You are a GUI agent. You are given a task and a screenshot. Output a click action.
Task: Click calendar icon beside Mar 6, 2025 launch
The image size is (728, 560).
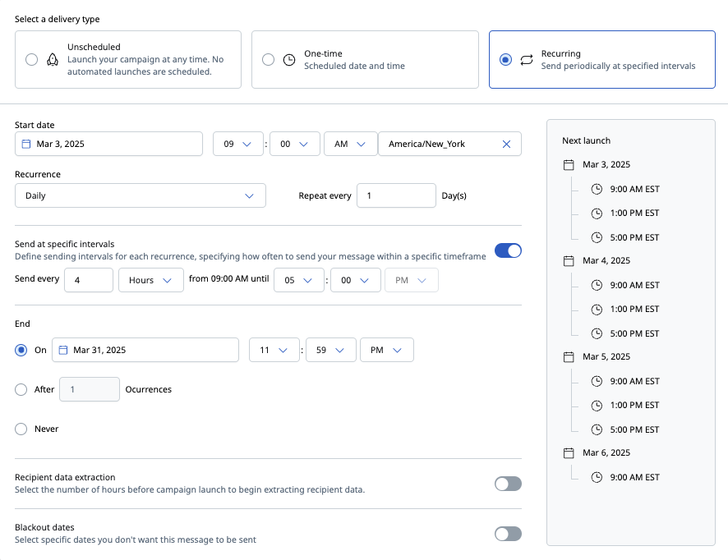click(569, 452)
